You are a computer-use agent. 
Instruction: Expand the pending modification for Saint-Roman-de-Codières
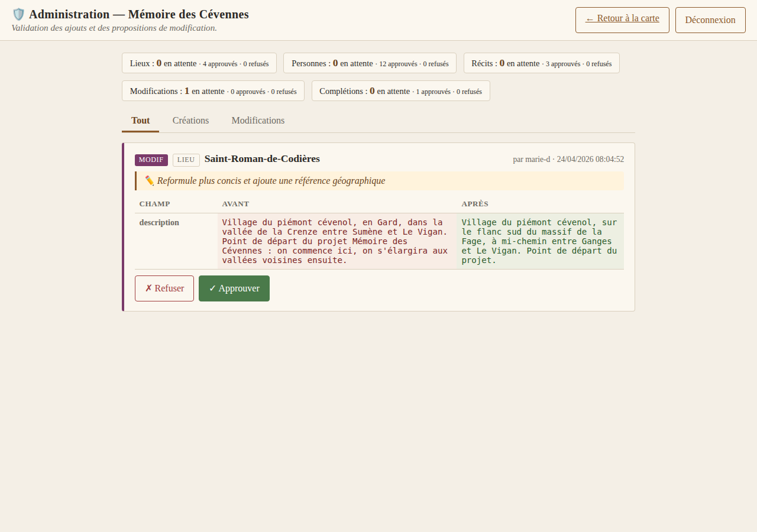pos(262,159)
